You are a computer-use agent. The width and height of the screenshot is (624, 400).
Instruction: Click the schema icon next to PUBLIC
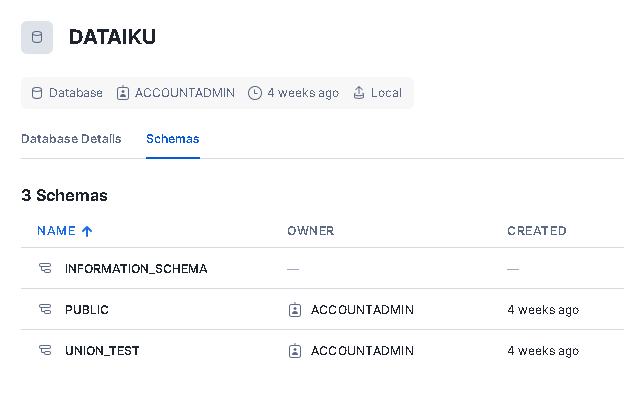click(45, 309)
